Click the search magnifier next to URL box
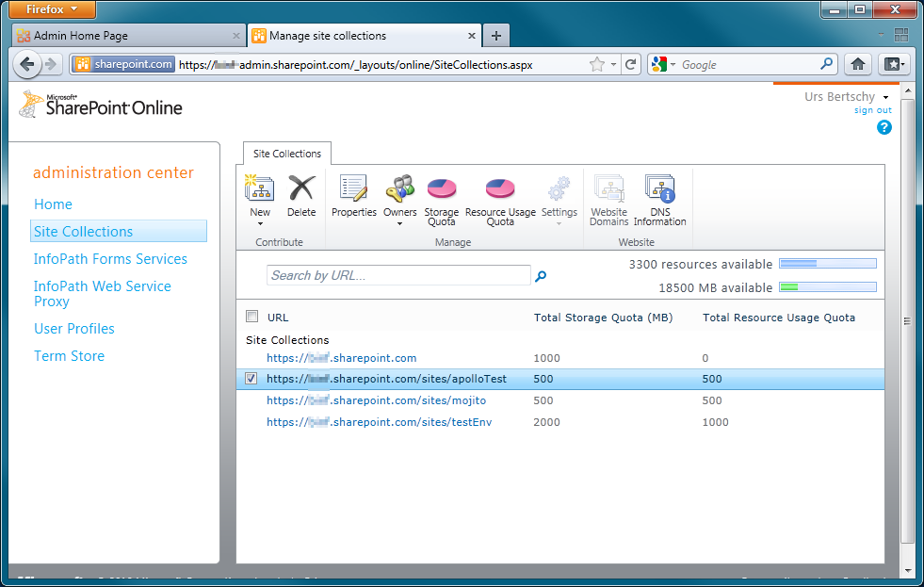This screenshot has width=924, height=587. point(541,276)
